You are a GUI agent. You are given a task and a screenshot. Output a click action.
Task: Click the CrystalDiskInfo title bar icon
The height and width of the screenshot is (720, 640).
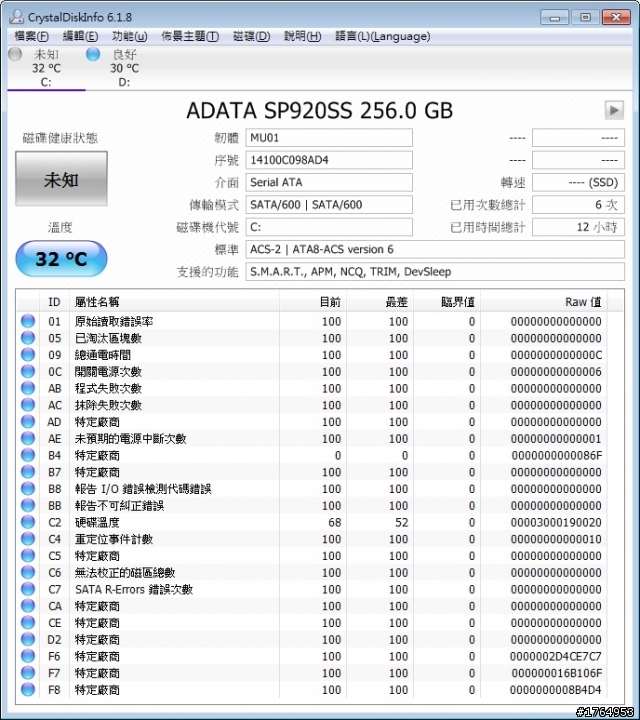pyautogui.click(x=17, y=17)
